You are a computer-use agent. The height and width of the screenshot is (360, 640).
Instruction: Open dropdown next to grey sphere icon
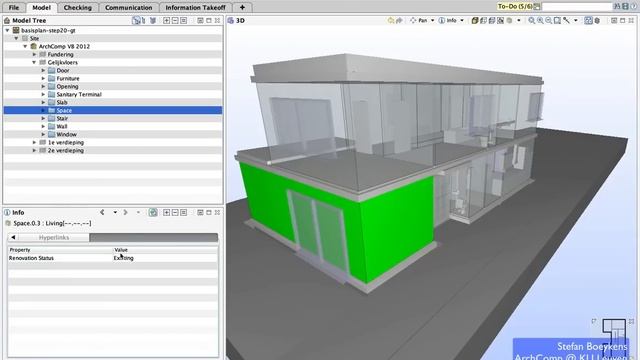(x=519, y=20)
